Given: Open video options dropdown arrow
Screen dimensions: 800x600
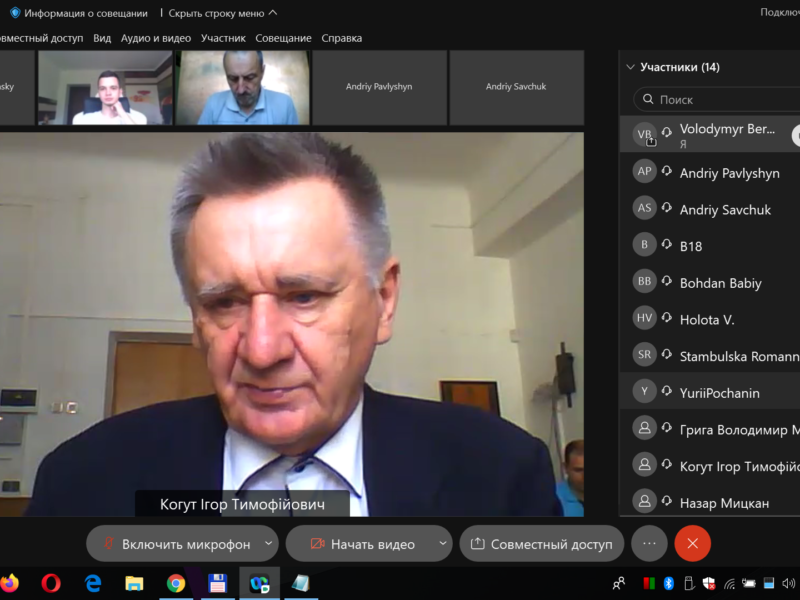Looking at the screenshot, I should (x=443, y=544).
